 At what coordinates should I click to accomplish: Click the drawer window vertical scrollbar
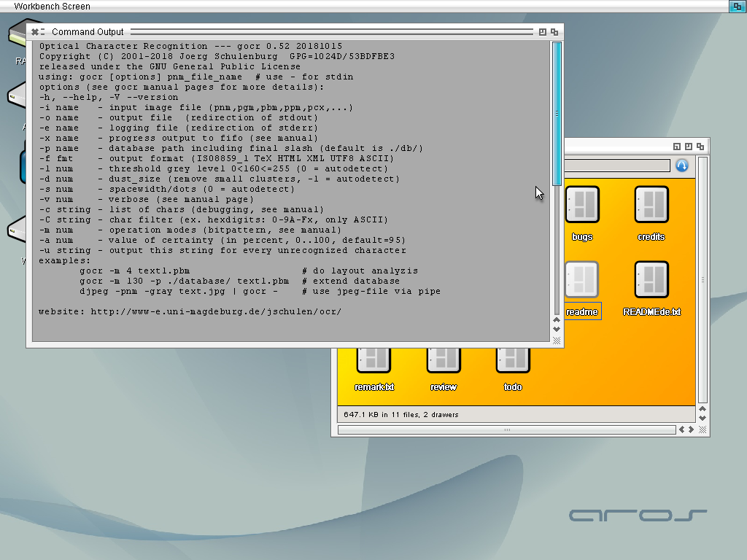[703, 280]
